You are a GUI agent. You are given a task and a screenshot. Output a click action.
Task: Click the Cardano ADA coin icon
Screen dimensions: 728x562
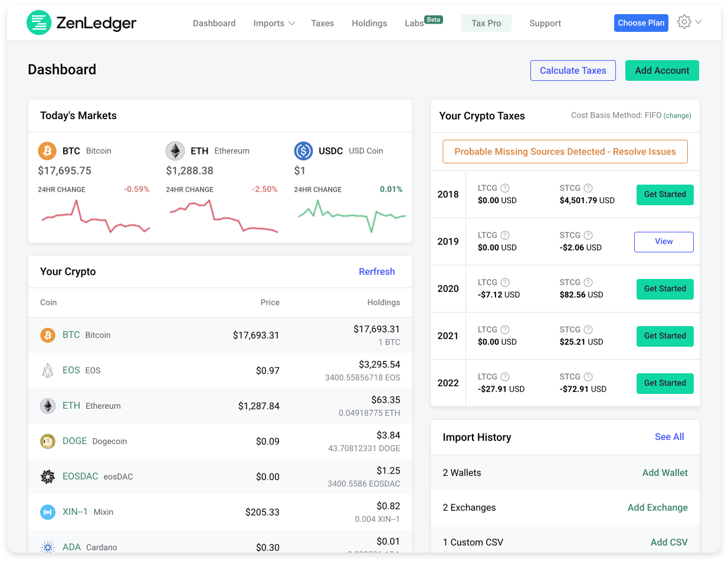coord(48,547)
